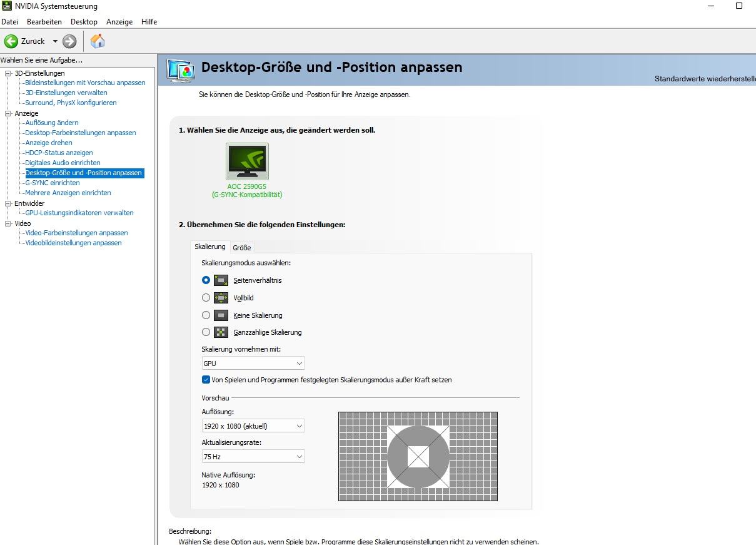This screenshot has width=756, height=545.
Task: Open Digitales Audio einrichten
Action: coord(63,163)
